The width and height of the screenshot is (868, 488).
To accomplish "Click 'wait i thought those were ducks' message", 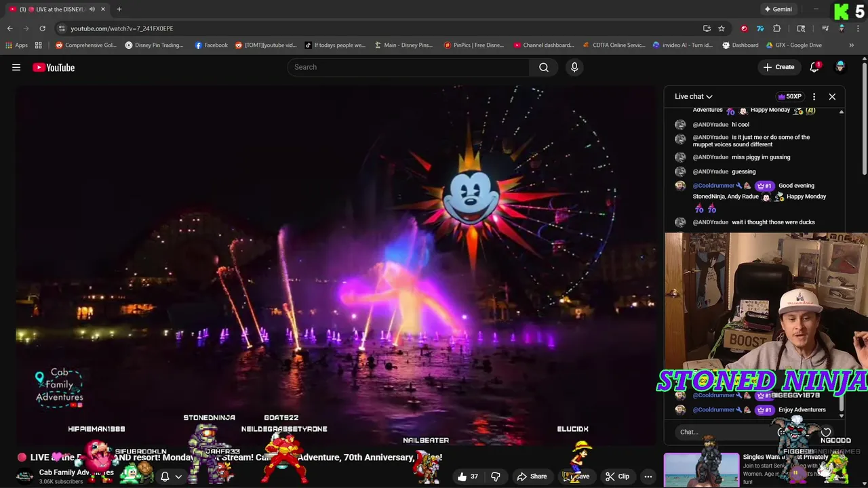I will (x=773, y=222).
